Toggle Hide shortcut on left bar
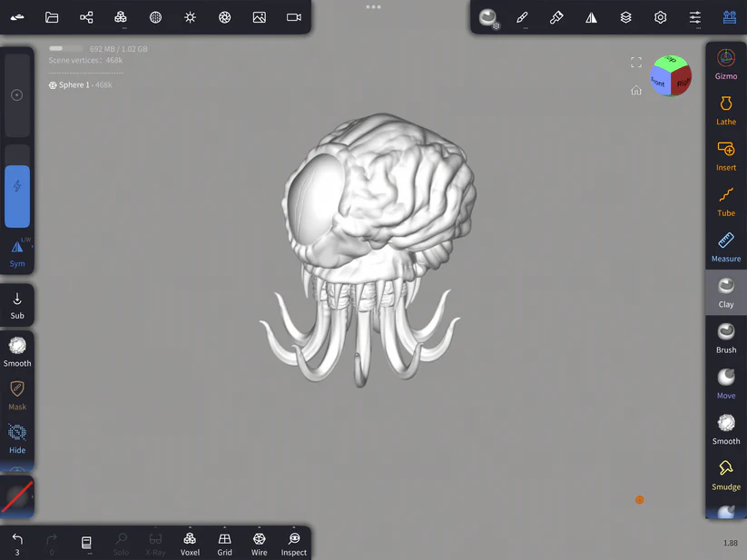The height and width of the screenshot is (560, 747). [x=17, y=439]
